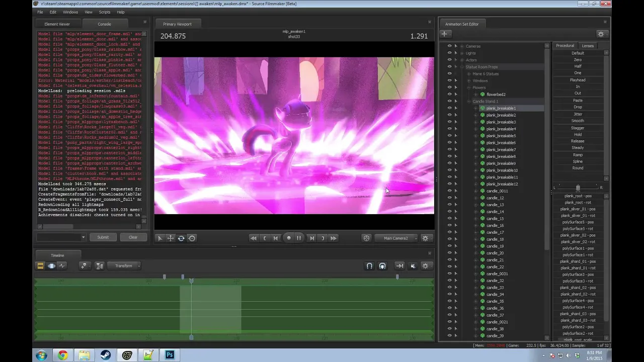Apply the Playhead procedural preset

[x=578, y=80]
